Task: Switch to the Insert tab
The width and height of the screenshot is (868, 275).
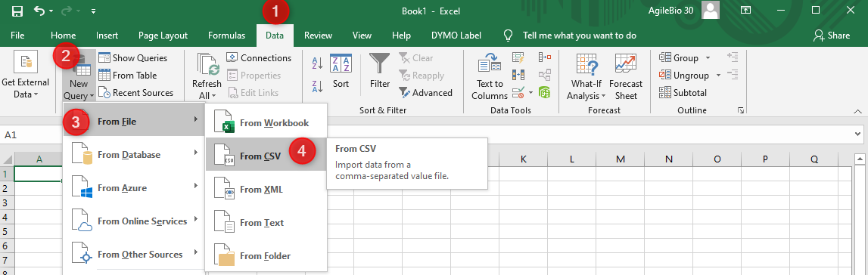Action: click(107, 36)
